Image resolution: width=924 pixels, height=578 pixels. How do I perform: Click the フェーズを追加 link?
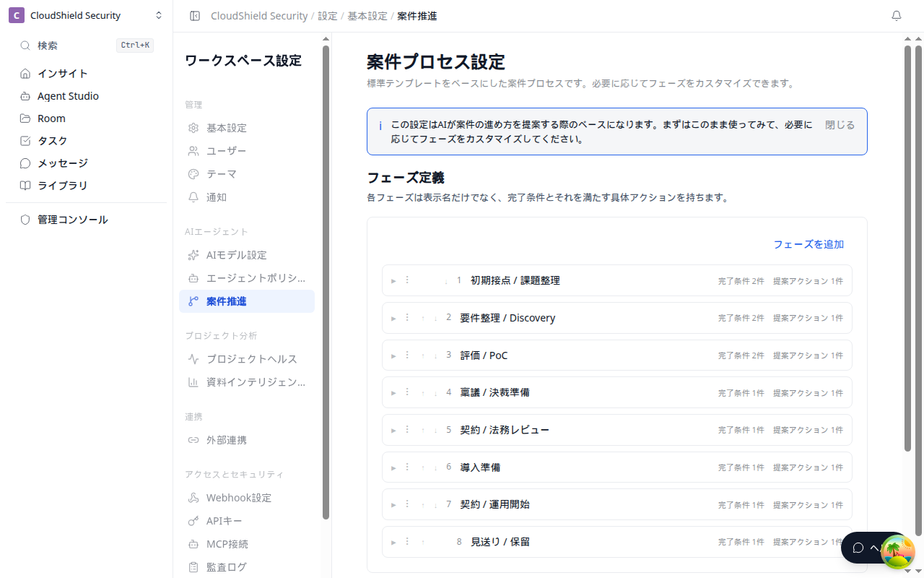[808, 244]
